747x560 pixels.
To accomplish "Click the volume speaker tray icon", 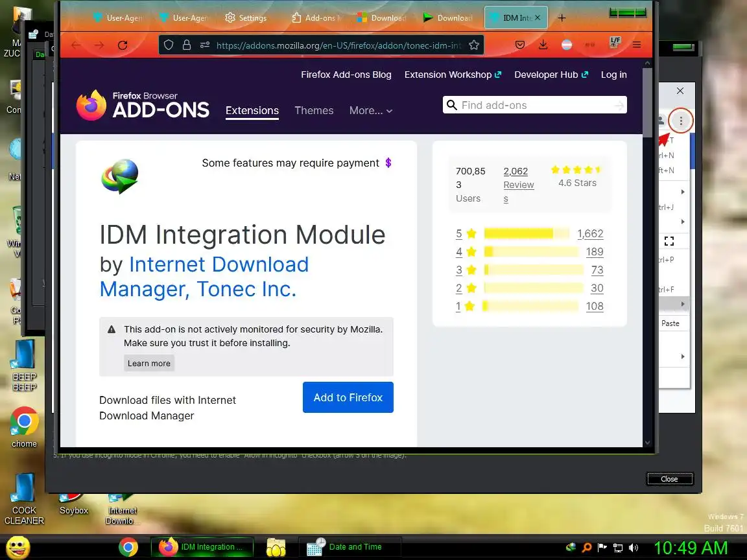I will coord(633,548).
